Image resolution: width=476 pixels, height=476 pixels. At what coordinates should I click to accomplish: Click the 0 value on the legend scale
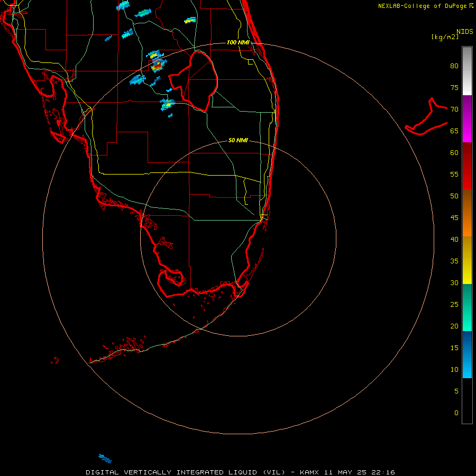click(x=456, y=413)
